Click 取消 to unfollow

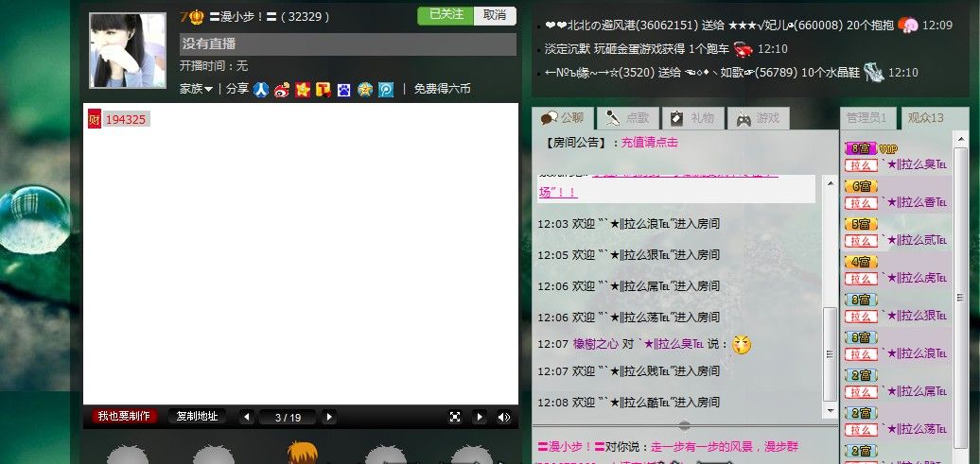(x=495, y=16)
